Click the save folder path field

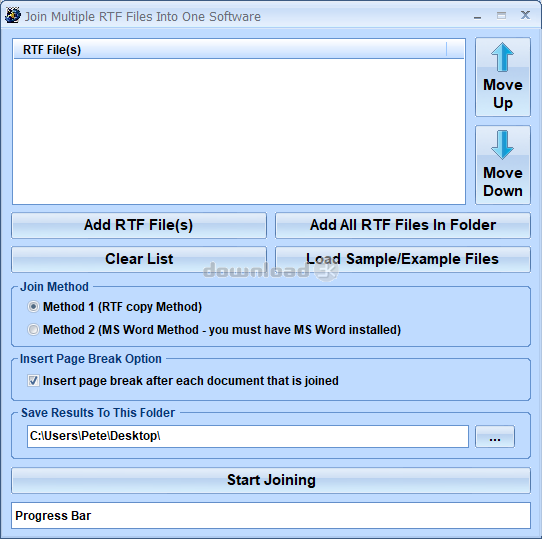pyautogui.click(x=247, y=436)
